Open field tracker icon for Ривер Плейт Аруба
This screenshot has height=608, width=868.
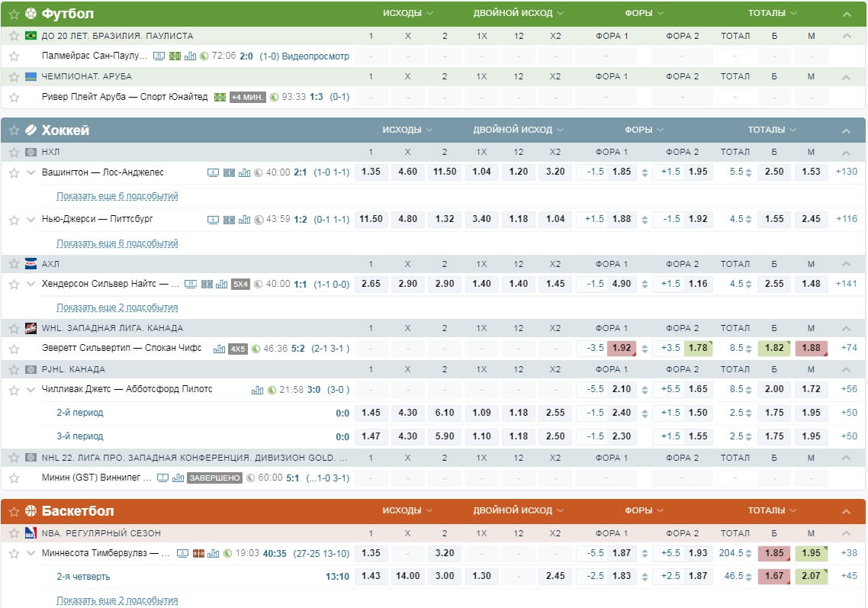(x=220, y=97)
